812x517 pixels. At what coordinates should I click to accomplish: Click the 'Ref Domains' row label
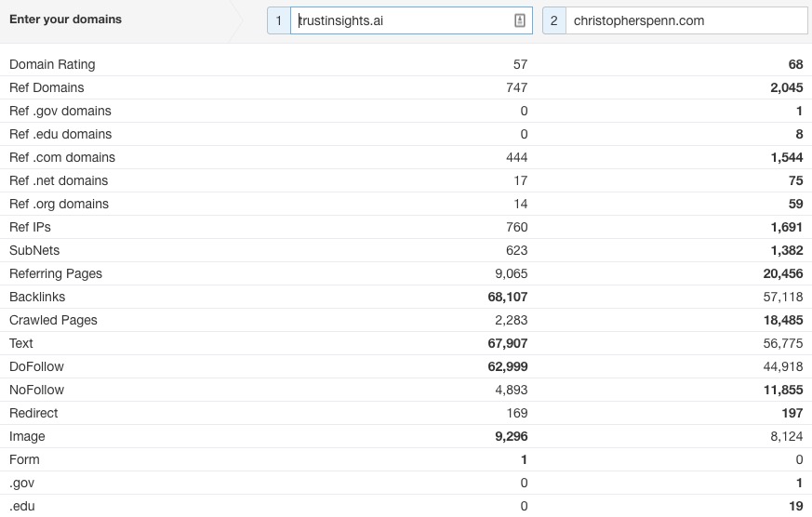click(47, 87)
